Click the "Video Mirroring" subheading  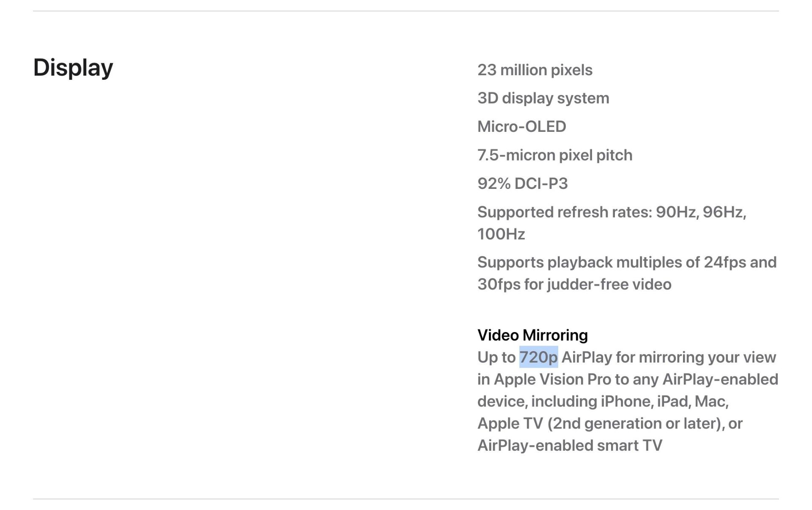click(532, 335)
